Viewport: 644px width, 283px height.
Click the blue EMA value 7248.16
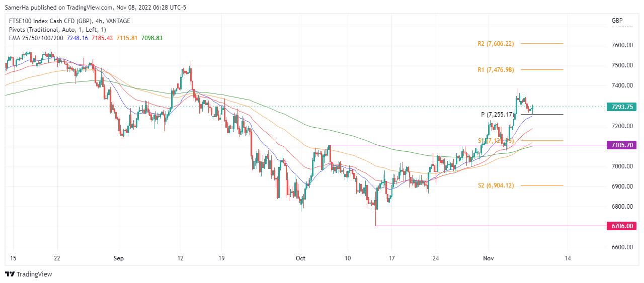pos(77,38)
